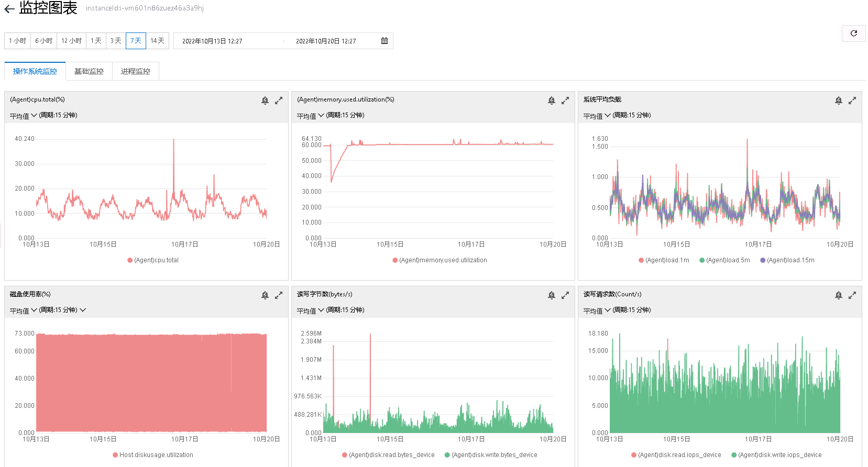Set alarm on memory.used.utilization chart

(x=552, y=101)
